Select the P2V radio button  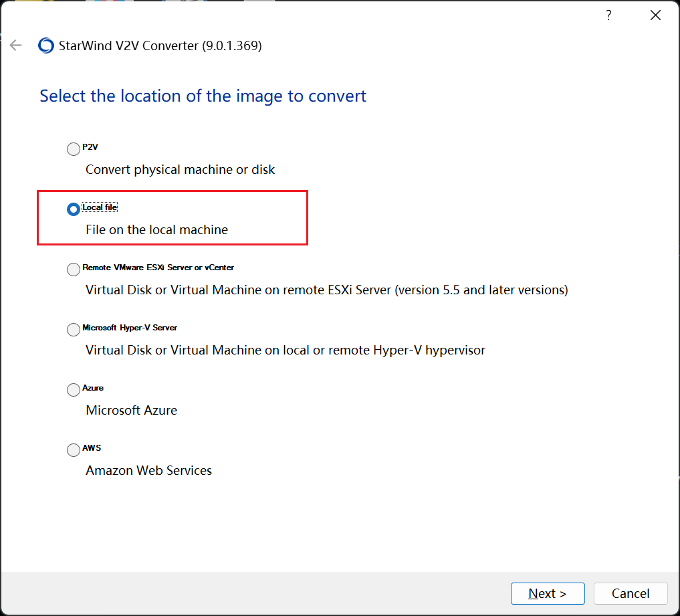74,149
